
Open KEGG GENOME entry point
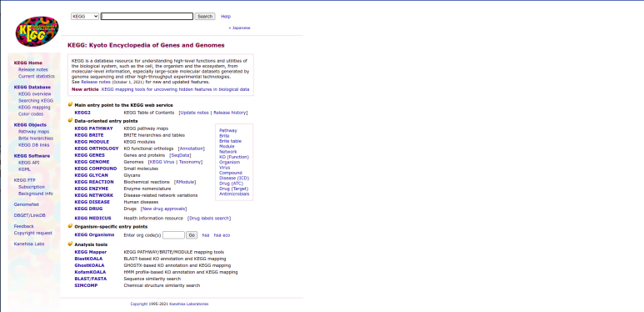92,162
